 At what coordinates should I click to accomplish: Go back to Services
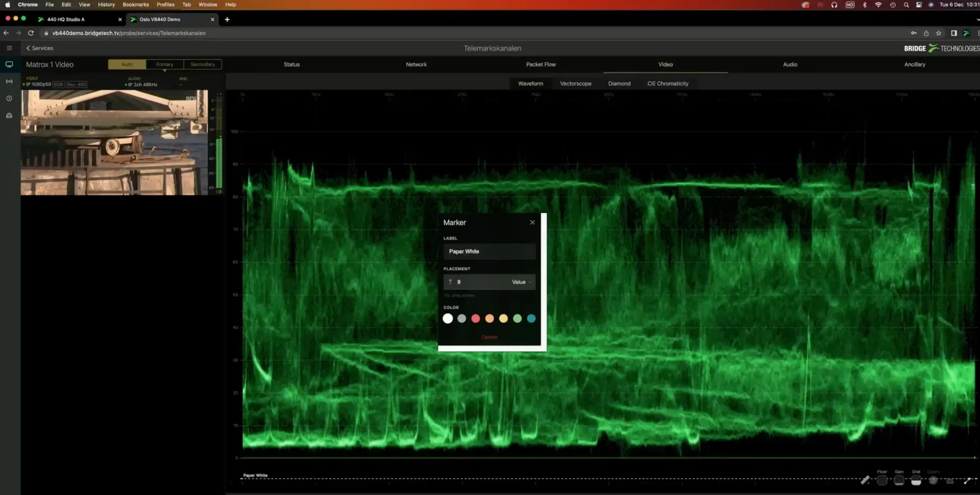tap(39, 48)
